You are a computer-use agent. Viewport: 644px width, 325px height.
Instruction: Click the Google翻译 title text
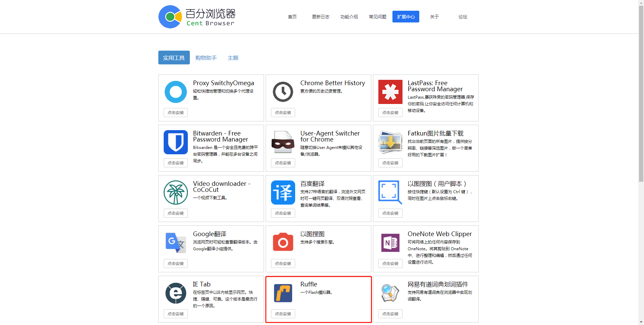pyautogui.click(x=210, y=234)
